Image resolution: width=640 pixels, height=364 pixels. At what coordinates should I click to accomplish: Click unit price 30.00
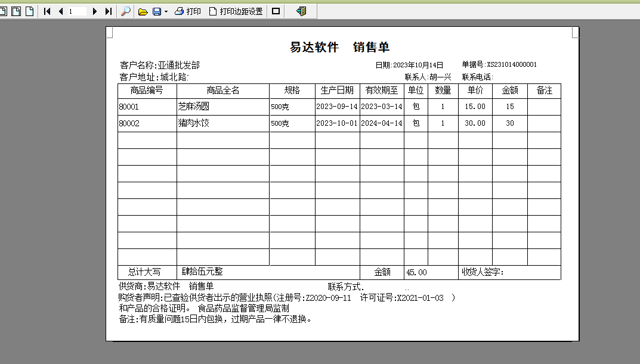tap(475, 123)
